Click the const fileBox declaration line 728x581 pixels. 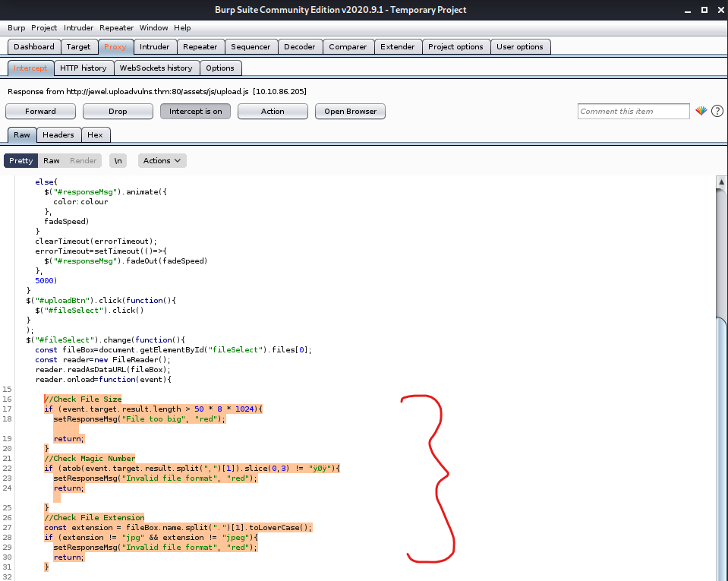click(x=174, y=349)
